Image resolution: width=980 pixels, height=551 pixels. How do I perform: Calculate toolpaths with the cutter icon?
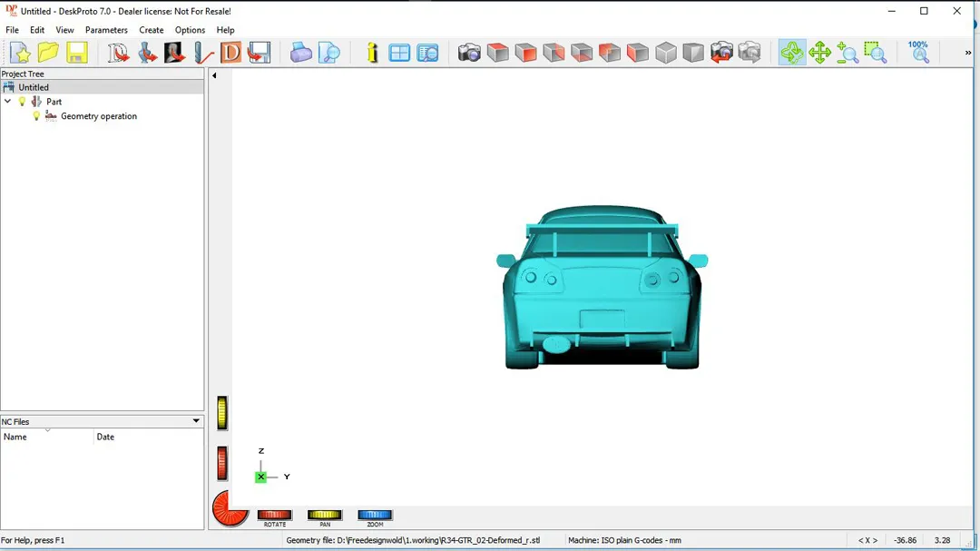tap(203, 53)
